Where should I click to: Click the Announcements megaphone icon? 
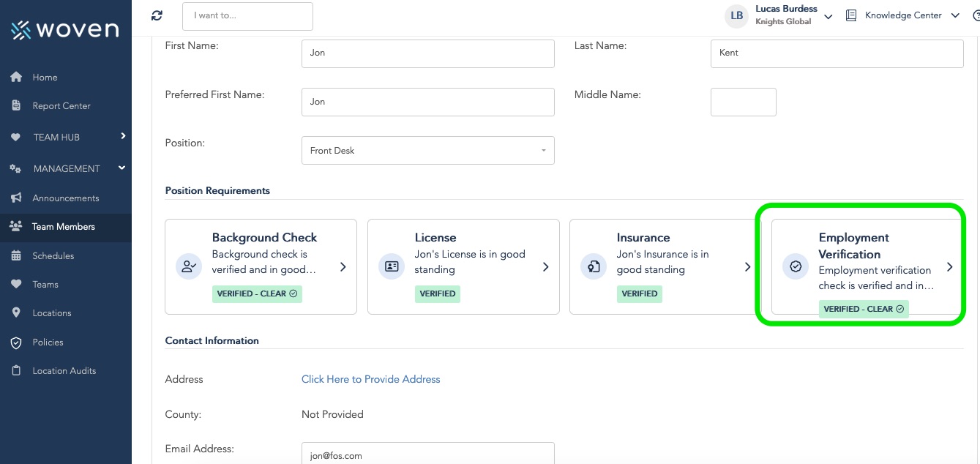coord(16,198)
